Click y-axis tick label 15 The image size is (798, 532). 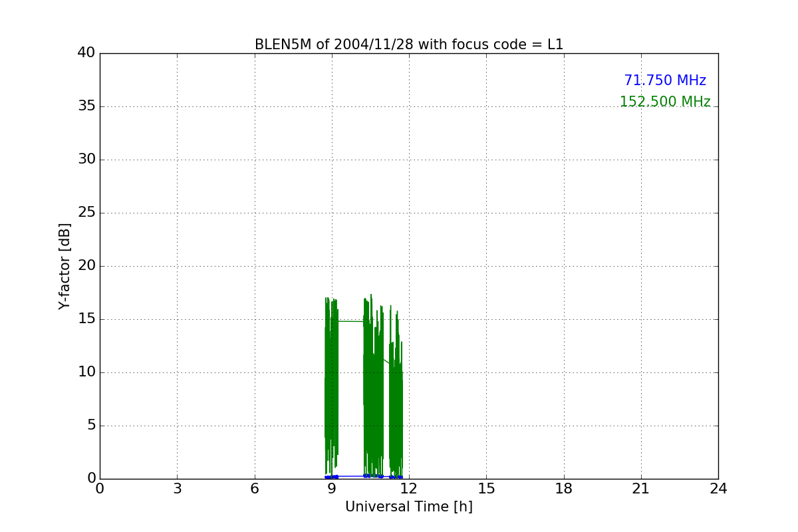pyautogui.click(x=86, y=319)
